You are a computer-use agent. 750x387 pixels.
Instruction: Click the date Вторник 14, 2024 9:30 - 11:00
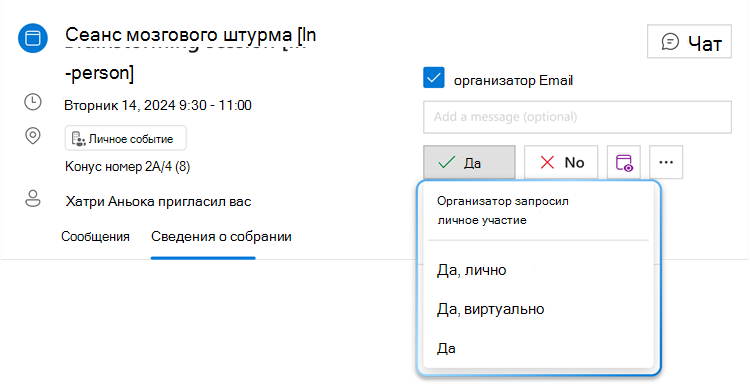click(158, 105)
